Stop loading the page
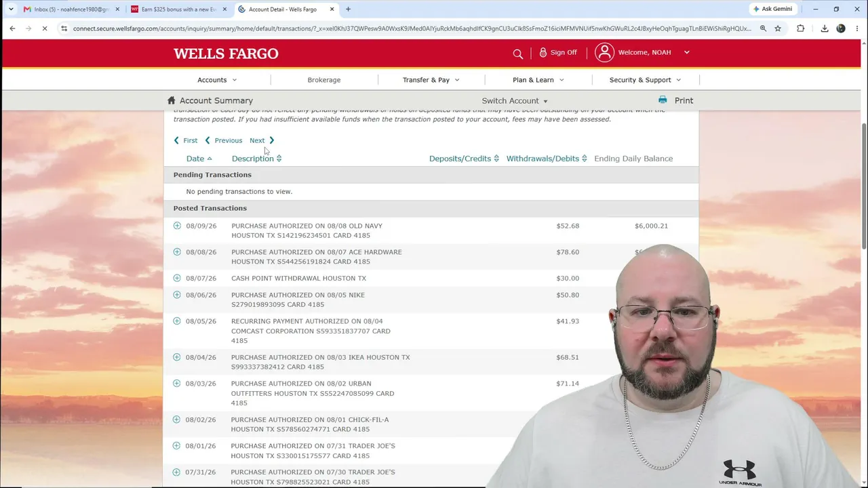Screen dimensions: 868x488 pyautogui.click(x=44, y=28)
